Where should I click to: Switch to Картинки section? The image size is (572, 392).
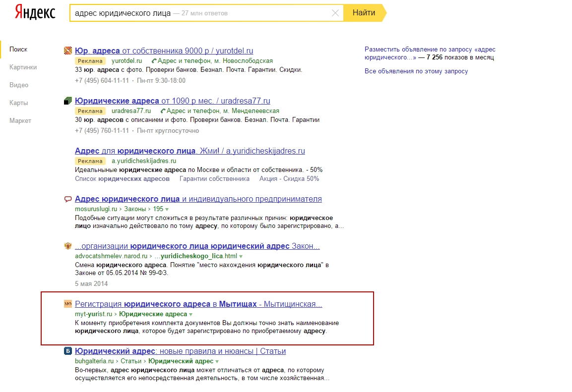click(x=23, y=67)
